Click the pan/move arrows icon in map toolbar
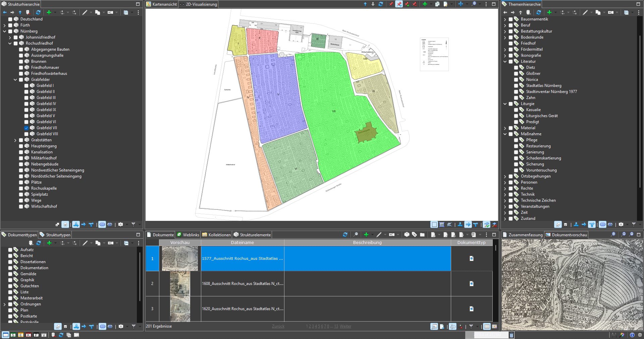 coord(461,4)
